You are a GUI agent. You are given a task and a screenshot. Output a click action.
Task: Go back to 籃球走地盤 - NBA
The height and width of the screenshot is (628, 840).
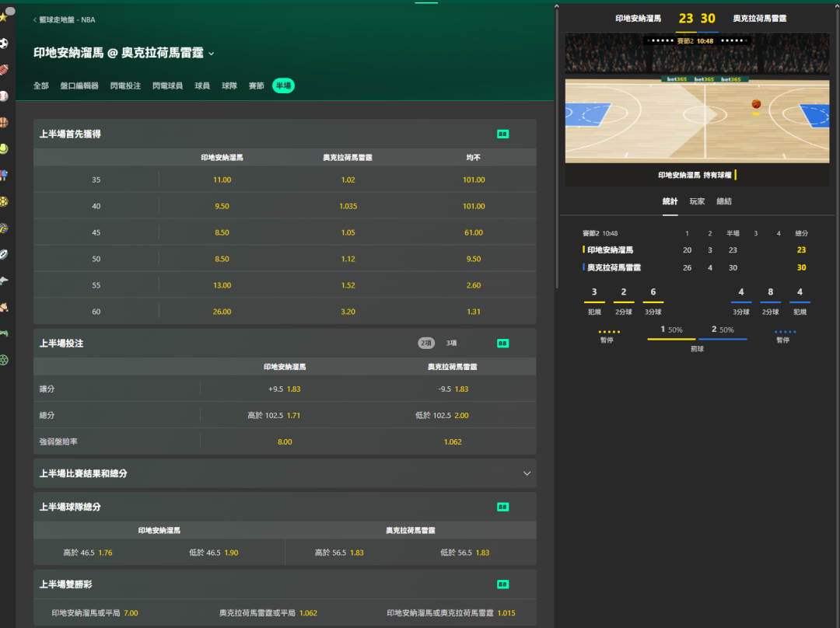(x=65, y=19)
